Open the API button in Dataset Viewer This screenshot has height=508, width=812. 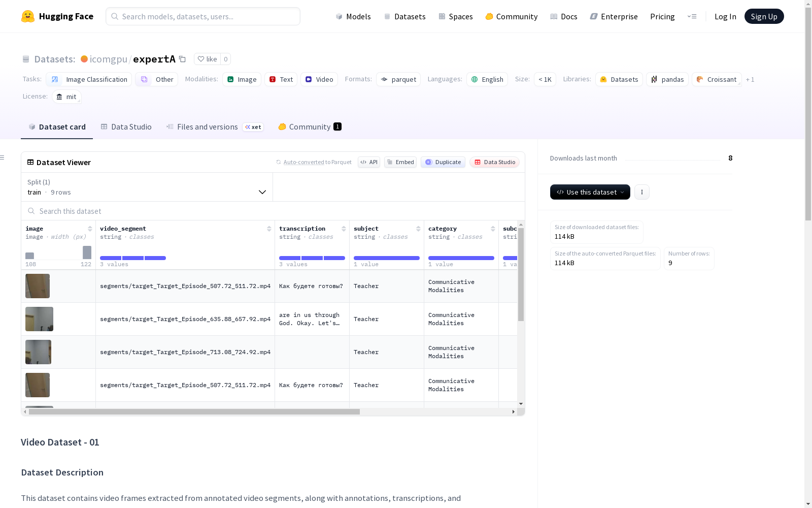coord(369,162)
